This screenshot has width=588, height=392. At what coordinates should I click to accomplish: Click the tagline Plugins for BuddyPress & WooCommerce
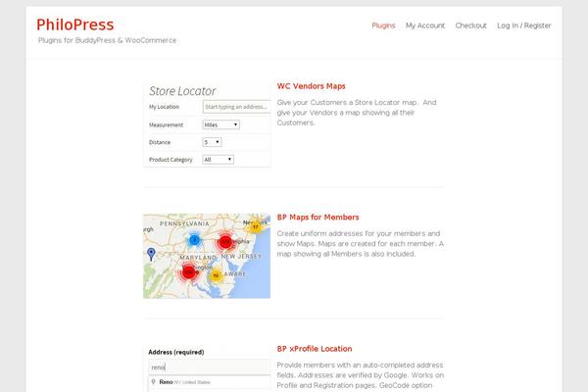[107, 40]
